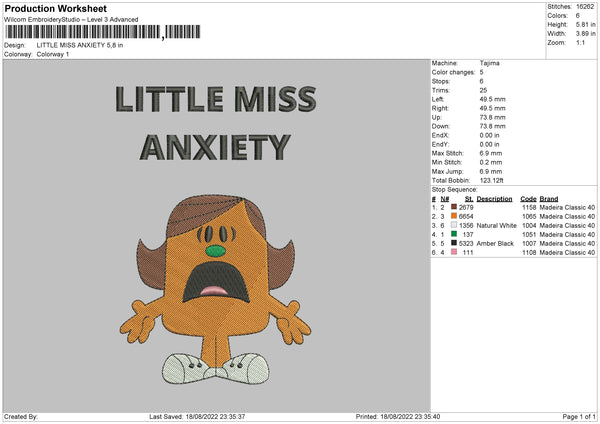The width and height of the screenshot is (600, 424).
Task: Click the Left value 49.5 mm
Action: (492, 99)
